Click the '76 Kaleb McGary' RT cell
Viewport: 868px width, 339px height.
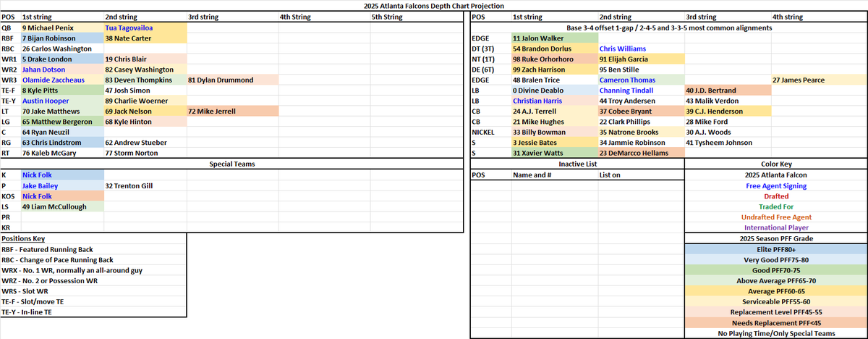click(62, 154)
